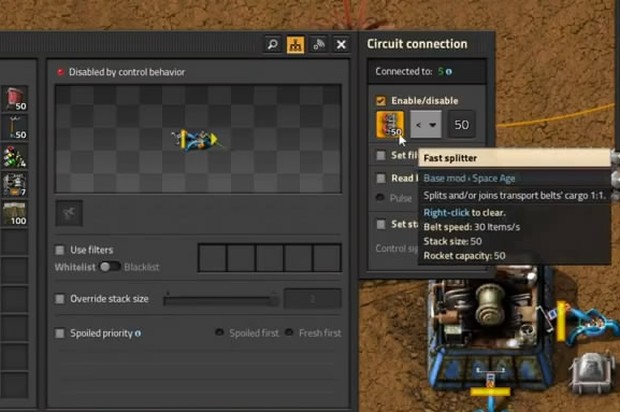Enable the Override stack size checkbox

[x=60, y=299]
